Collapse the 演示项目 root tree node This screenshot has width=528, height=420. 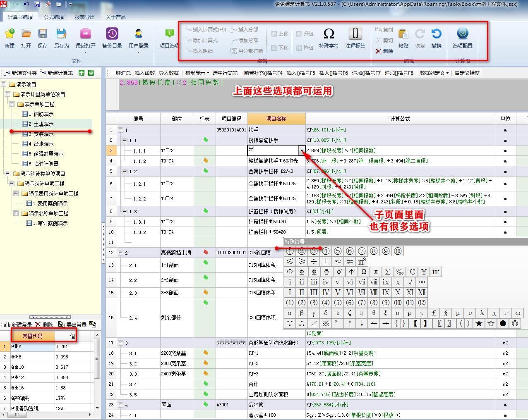(x=4, y=84)
